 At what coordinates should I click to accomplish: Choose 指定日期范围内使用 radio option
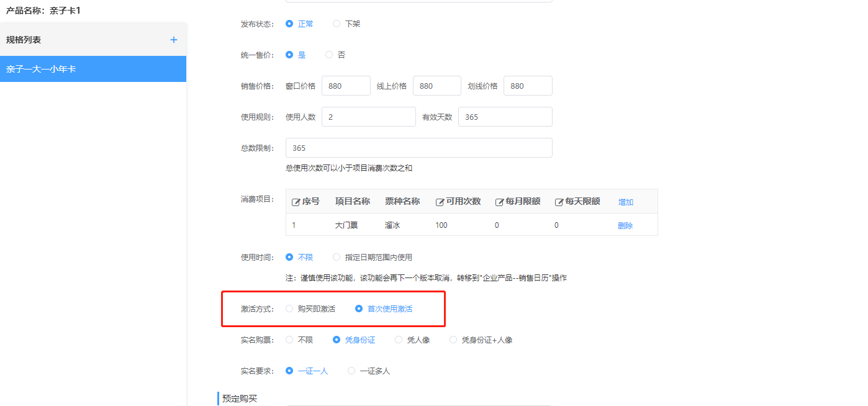337,257
